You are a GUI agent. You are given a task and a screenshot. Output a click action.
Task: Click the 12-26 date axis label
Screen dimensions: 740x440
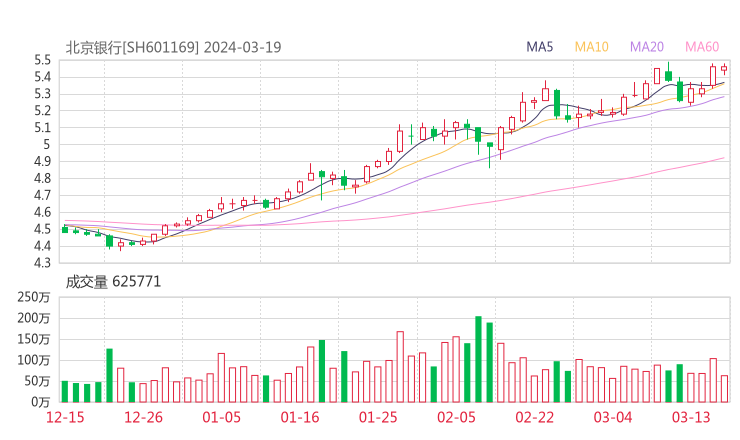point(143,417)
